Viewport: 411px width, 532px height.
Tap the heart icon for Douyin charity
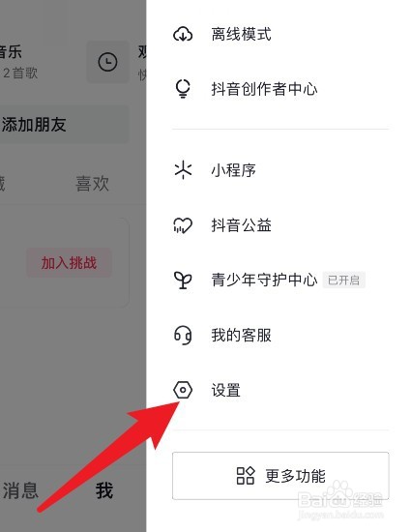[x=183, y=225]
